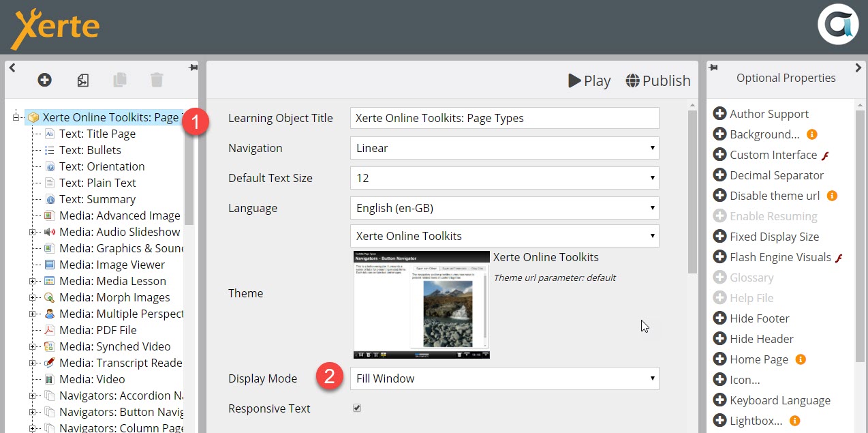Select Media: Video page
Viewport: 868px width, 433px height.
(x=92, y=379)
